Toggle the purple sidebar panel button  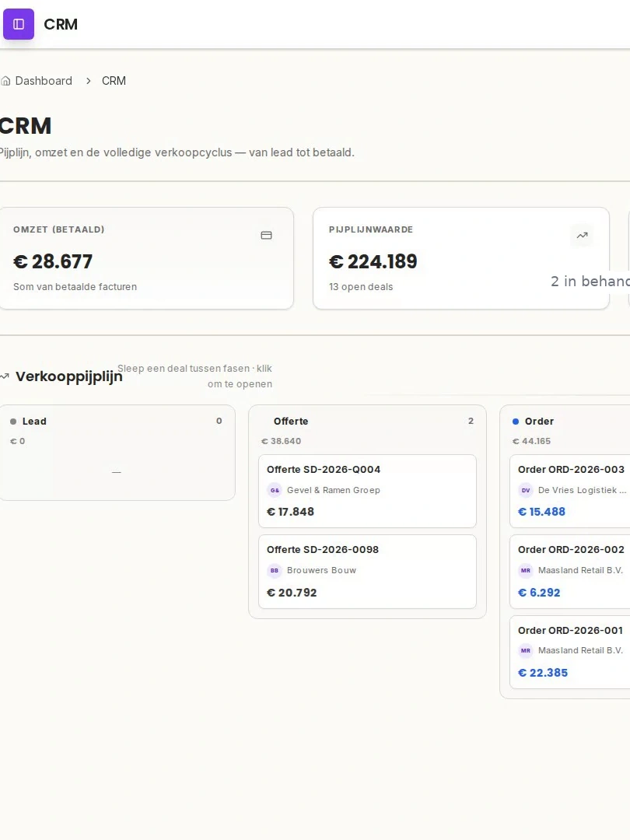(19, 24)
